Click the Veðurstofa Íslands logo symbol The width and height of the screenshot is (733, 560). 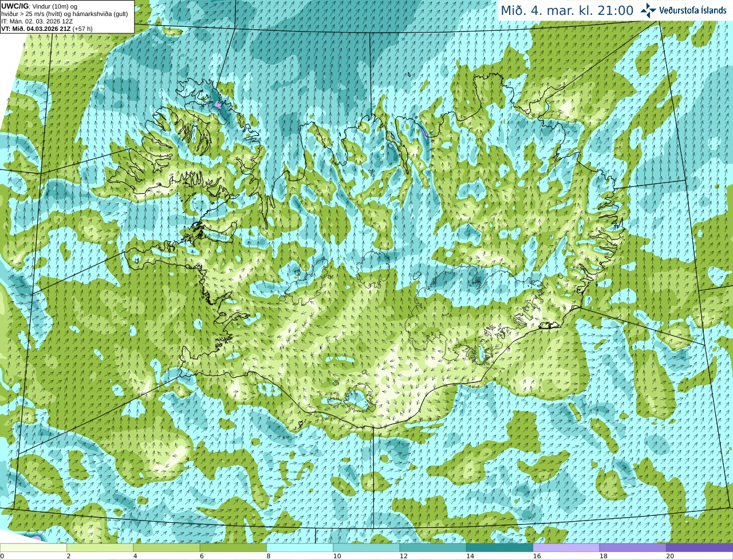648,10
